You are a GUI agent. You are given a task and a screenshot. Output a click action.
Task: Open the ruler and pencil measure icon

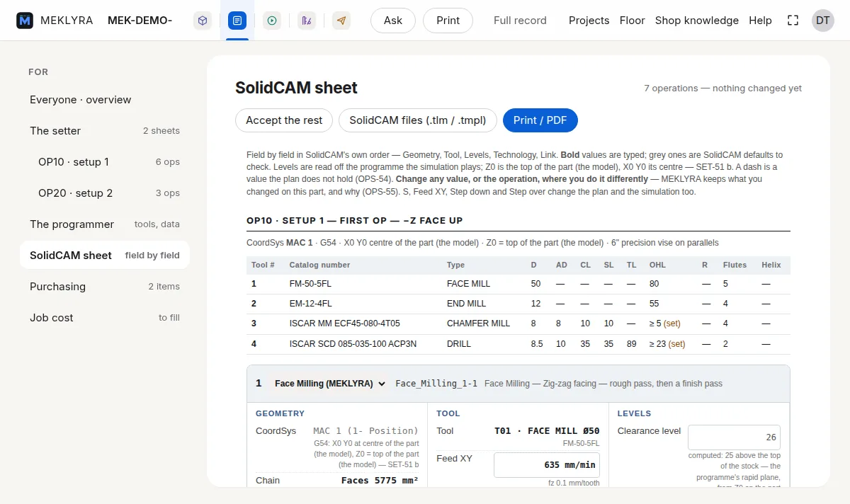click(x=306, y=21)
